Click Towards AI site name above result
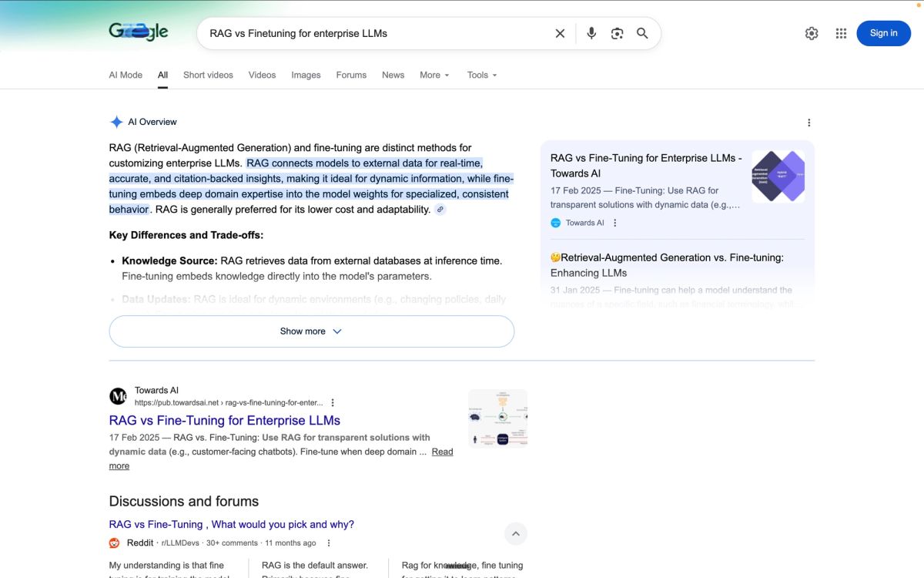924x578 pixels. [x=156, y=390]
